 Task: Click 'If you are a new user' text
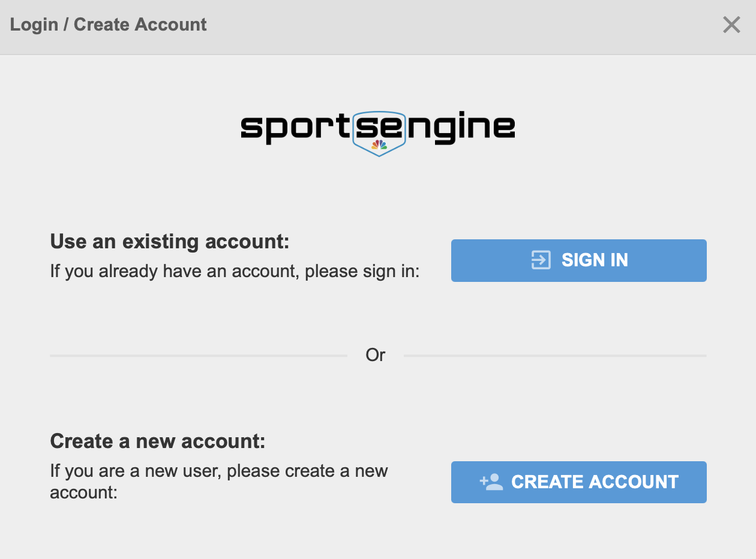point(219,471)
